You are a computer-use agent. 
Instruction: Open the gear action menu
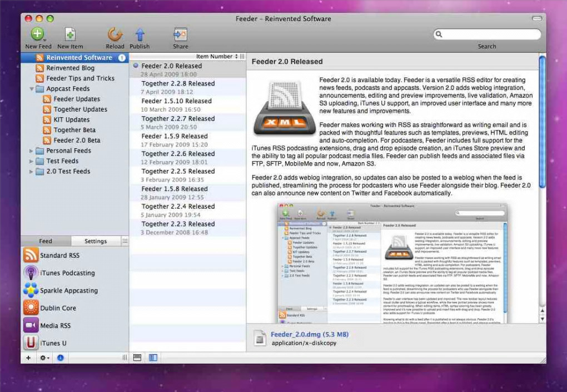pyautogui.click(x=44, y=358)
